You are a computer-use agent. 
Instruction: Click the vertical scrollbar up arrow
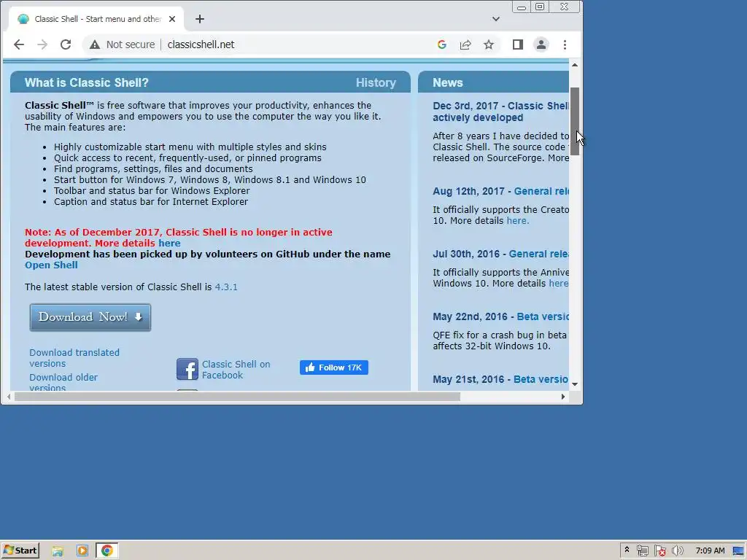coord(575,65)
